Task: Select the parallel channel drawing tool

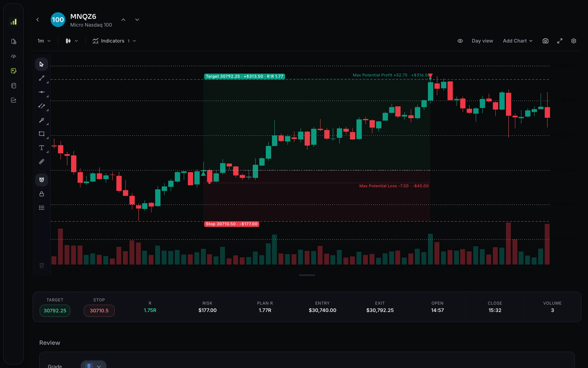Action: point(41,106)
